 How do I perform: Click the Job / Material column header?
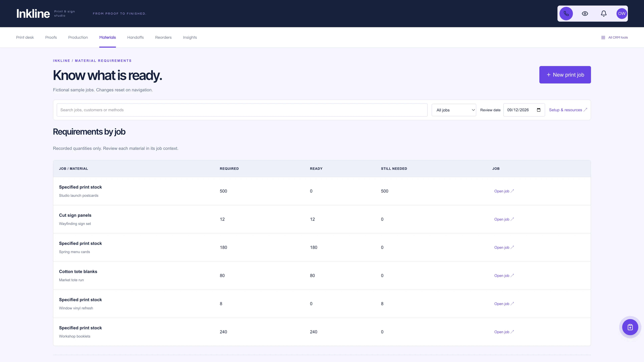[73, 169]
